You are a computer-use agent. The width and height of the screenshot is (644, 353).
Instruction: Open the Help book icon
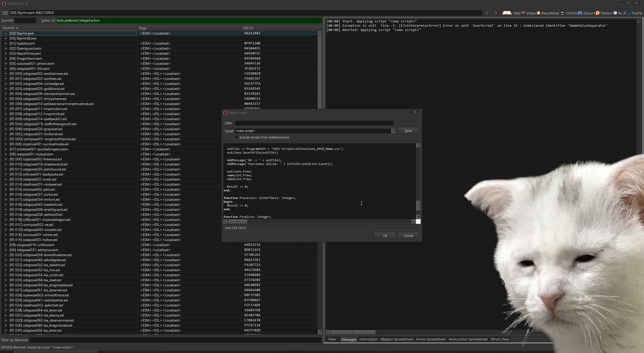pos(507,13)
